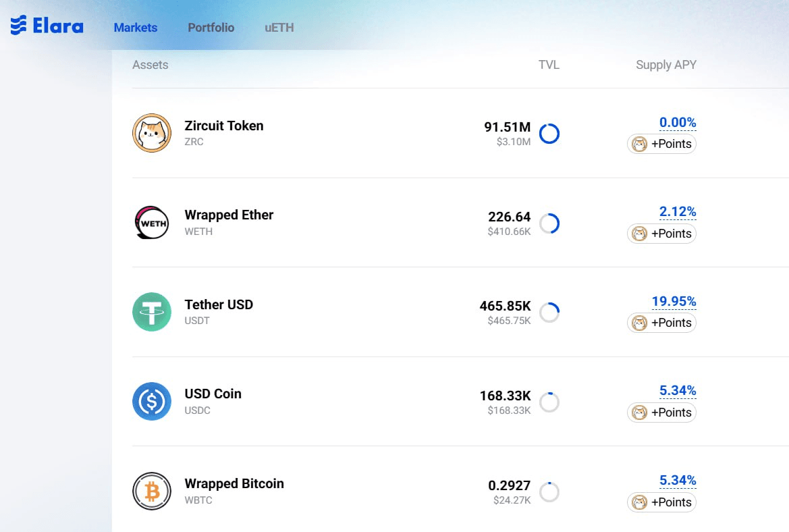This screenshot has width=789, height=532.
Task: Click the 465.85K TVL value
Action: 506,306
